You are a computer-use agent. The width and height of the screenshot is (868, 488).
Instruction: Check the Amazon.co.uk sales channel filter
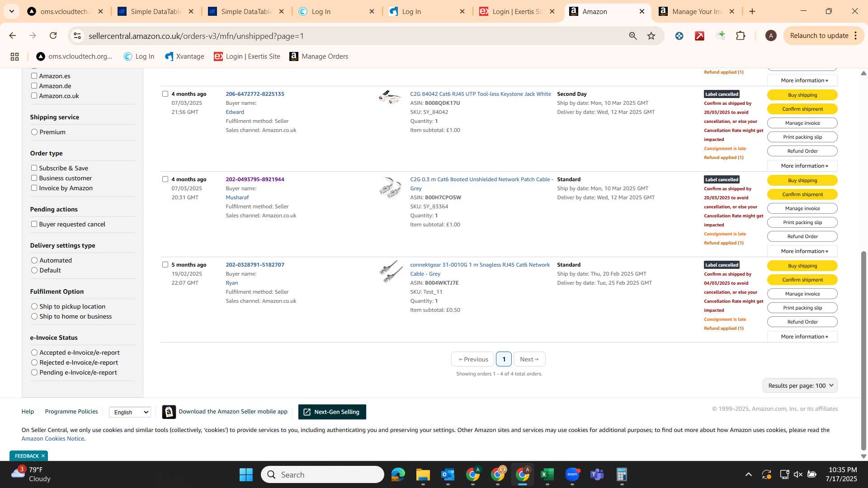34,96
